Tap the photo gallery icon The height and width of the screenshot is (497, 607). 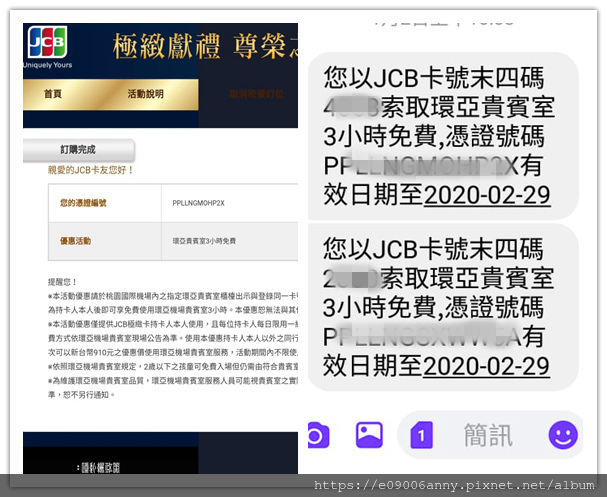coord(369,435)
